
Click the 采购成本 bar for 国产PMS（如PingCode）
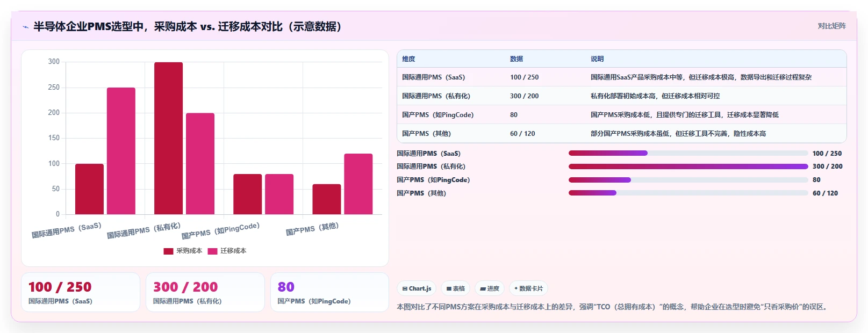pyautogui.click(x=247, y=194)
